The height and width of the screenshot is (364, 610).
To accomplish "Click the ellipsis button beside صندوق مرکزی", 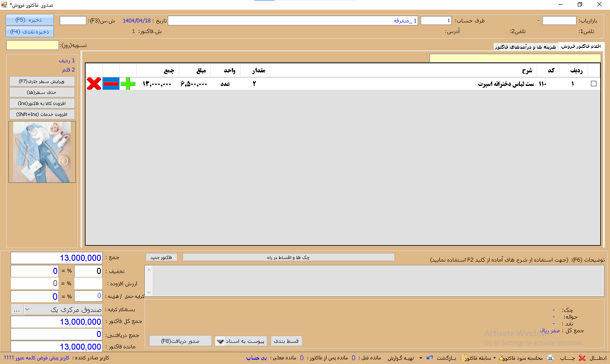I will tap(17, 309).
